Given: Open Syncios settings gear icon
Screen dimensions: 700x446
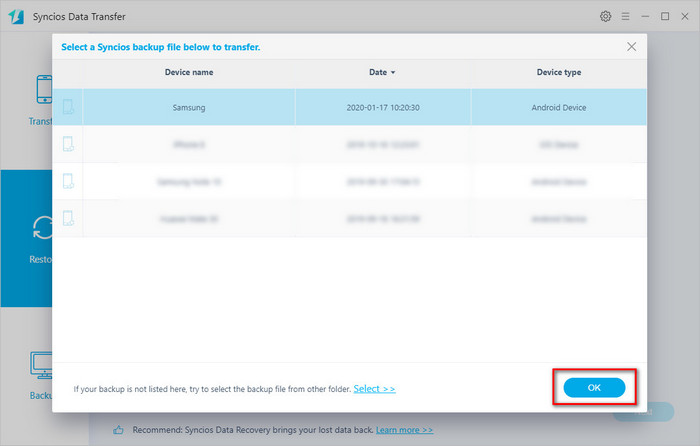Looking at the screenshot, I should pyautogui.click(x=605, y=17).
